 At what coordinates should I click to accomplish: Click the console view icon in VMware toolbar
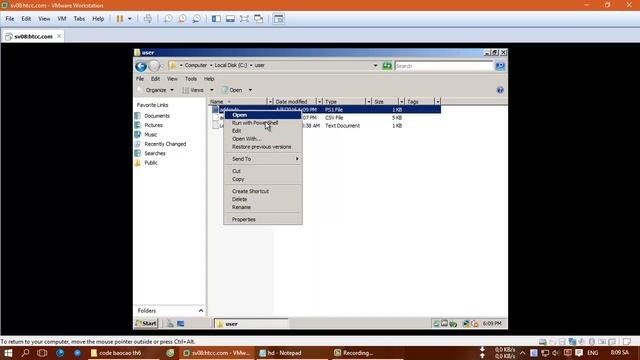tap(278, 19)
